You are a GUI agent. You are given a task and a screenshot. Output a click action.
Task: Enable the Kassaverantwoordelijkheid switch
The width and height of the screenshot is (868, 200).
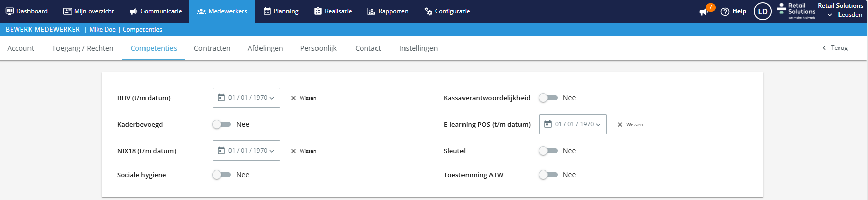pos(548,98)
